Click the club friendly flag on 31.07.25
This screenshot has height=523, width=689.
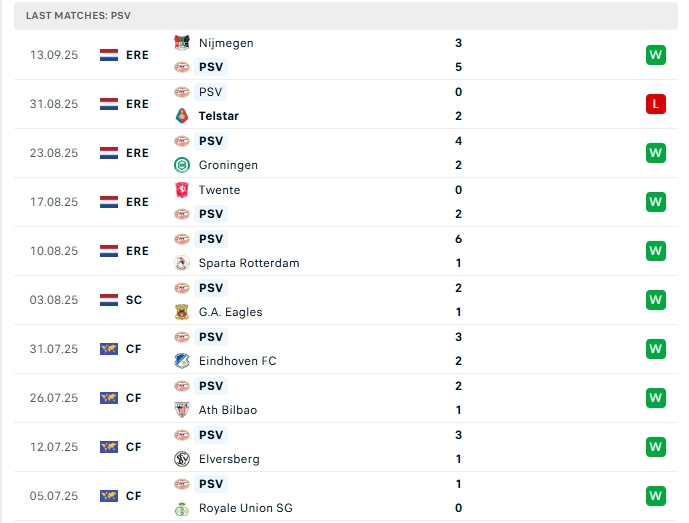109,349
